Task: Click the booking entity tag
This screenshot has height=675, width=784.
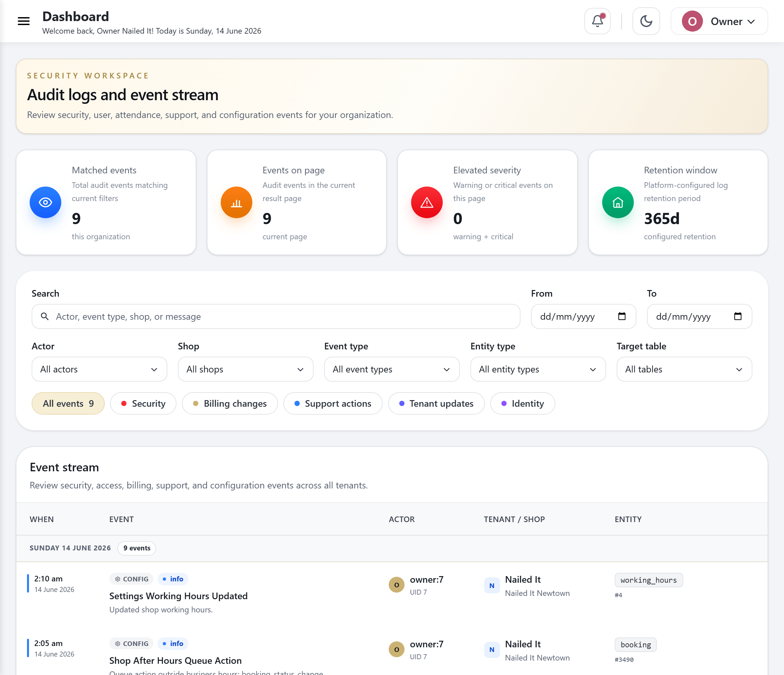Action: tap(636, 645)
